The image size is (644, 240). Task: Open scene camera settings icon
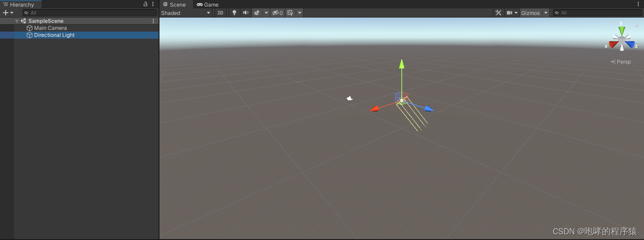[x=510, y=13]
